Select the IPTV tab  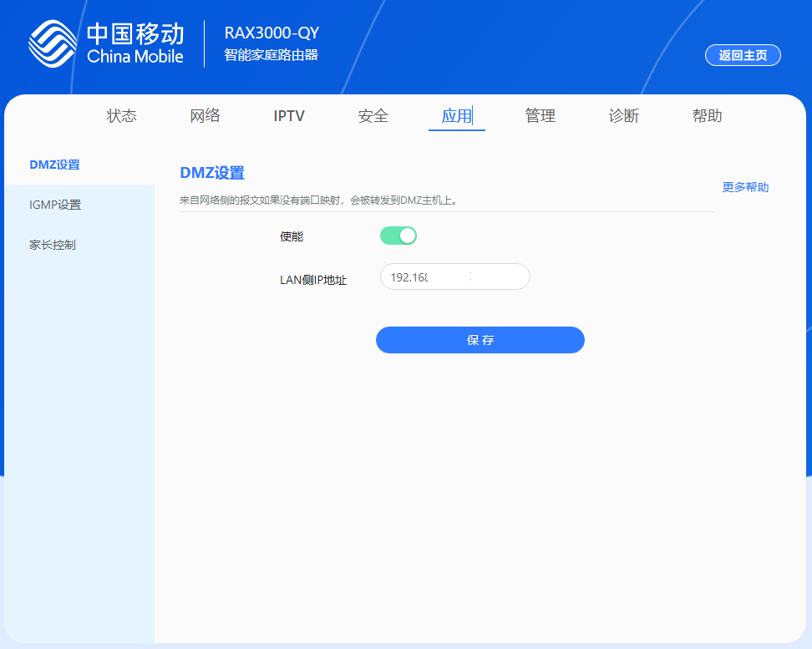(289, 116)
